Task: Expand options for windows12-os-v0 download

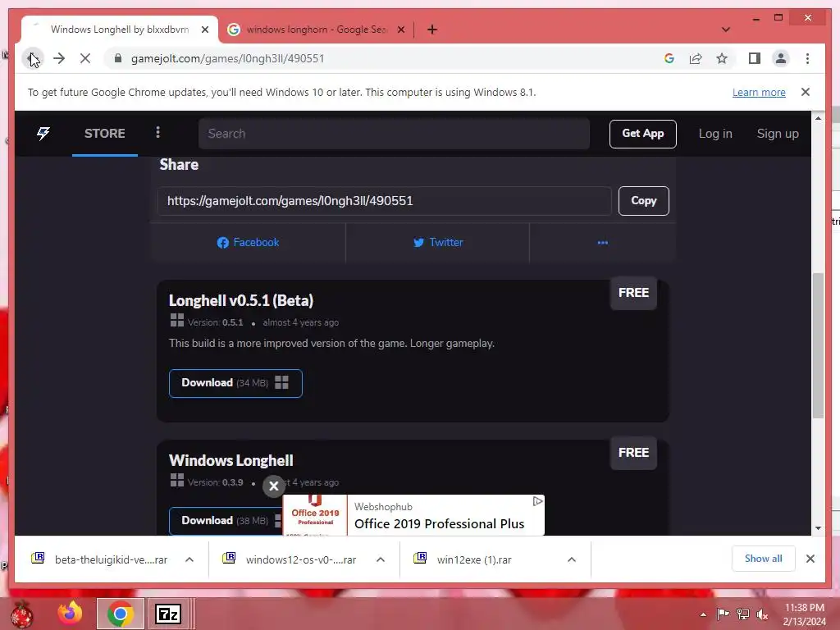Action: click(x=381, y=559)
